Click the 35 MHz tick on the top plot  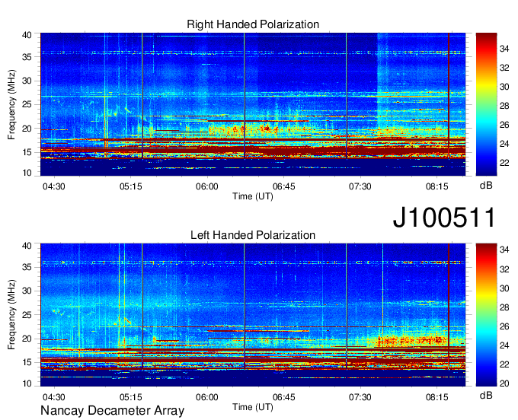[27, 57]
